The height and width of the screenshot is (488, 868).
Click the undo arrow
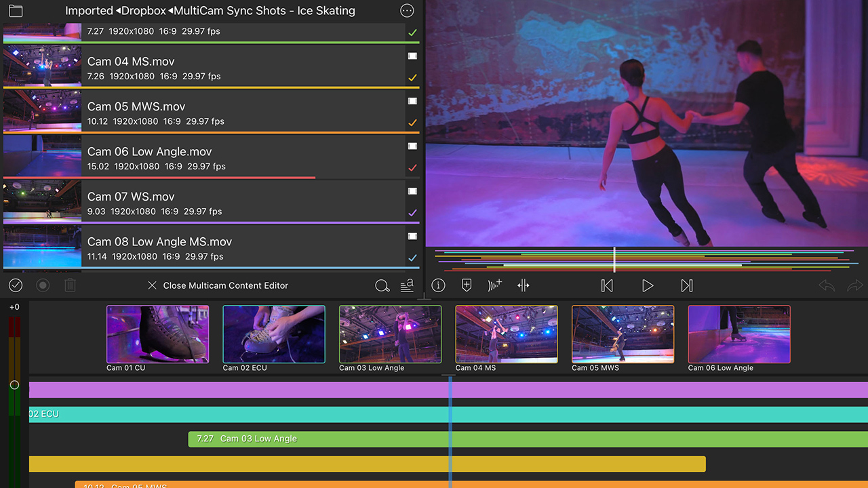[827, 286]
